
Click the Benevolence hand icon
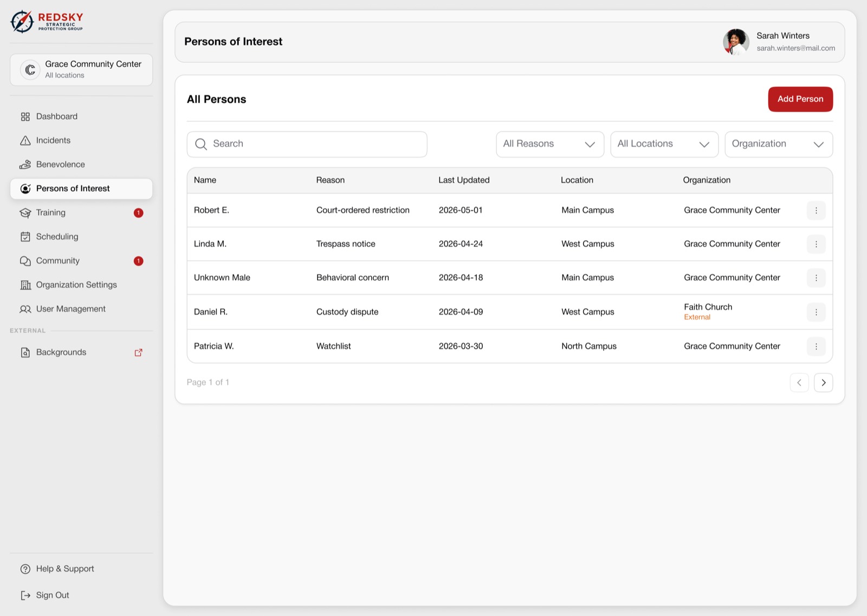pos(25,164)
